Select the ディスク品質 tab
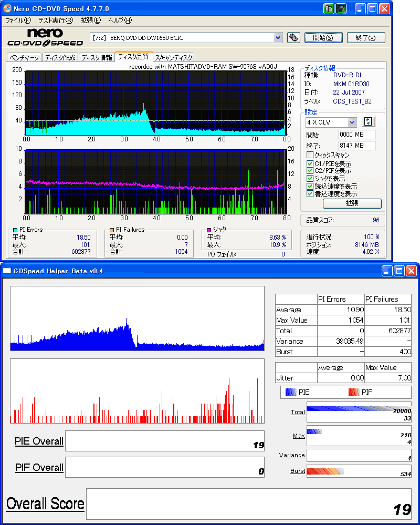 (134, 57)
